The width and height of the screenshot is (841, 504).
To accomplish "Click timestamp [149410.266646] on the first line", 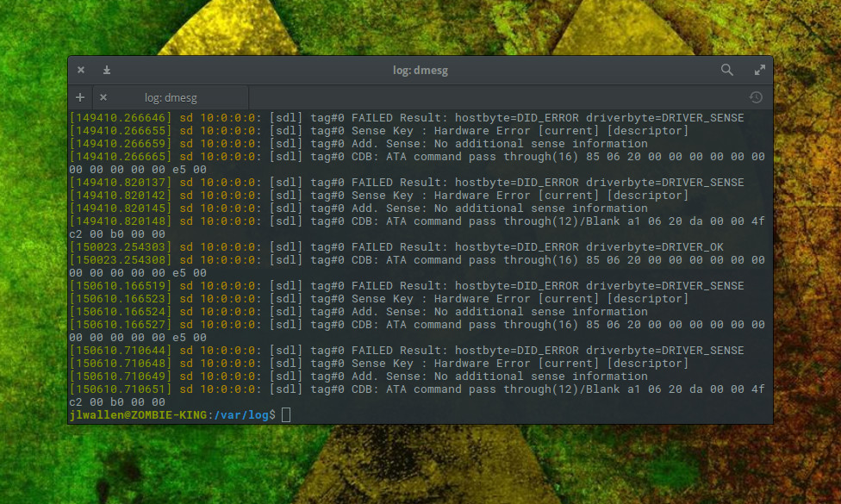I will 119,117.
